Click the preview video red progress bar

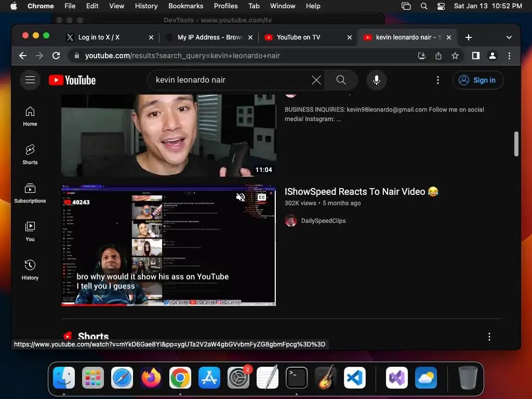pos(94,304)
